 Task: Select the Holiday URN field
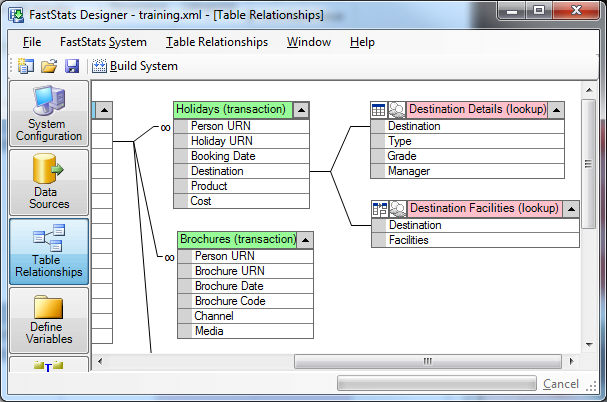[x=242, y=141]
